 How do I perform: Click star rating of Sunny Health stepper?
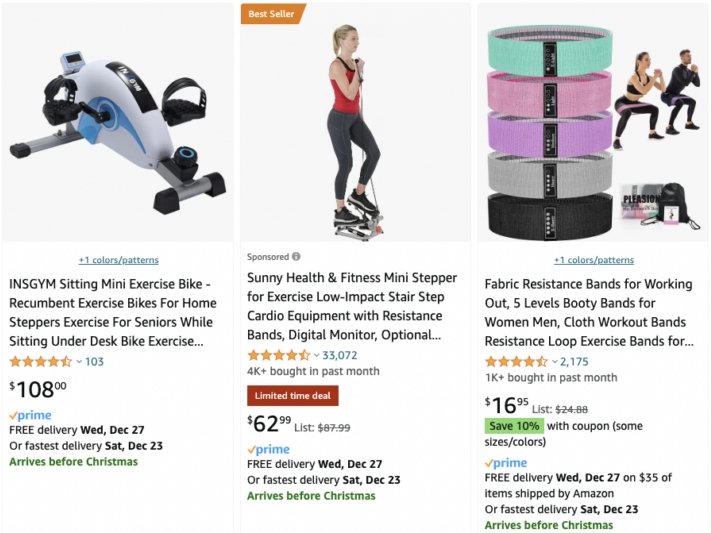pyautogui.click(x=278, y=355)
